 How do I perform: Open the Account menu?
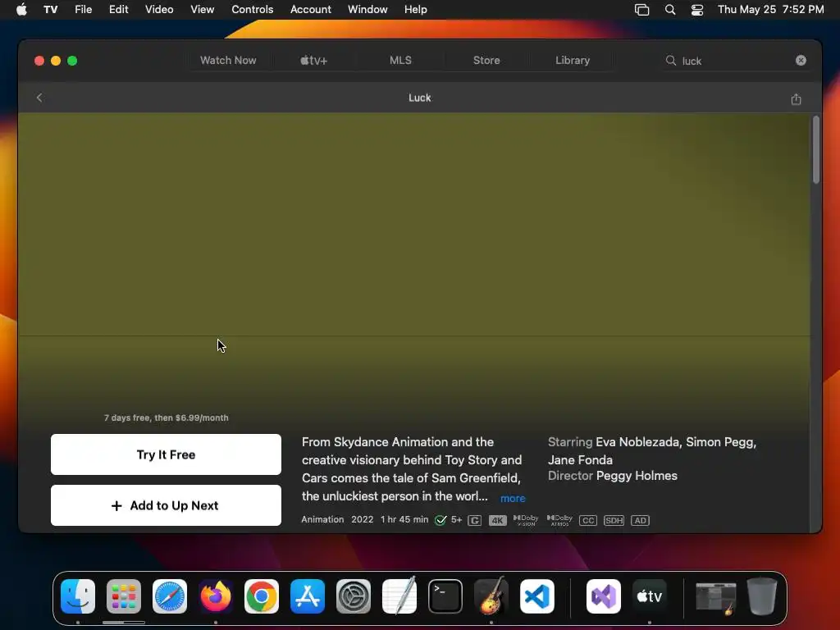point(311,9)
